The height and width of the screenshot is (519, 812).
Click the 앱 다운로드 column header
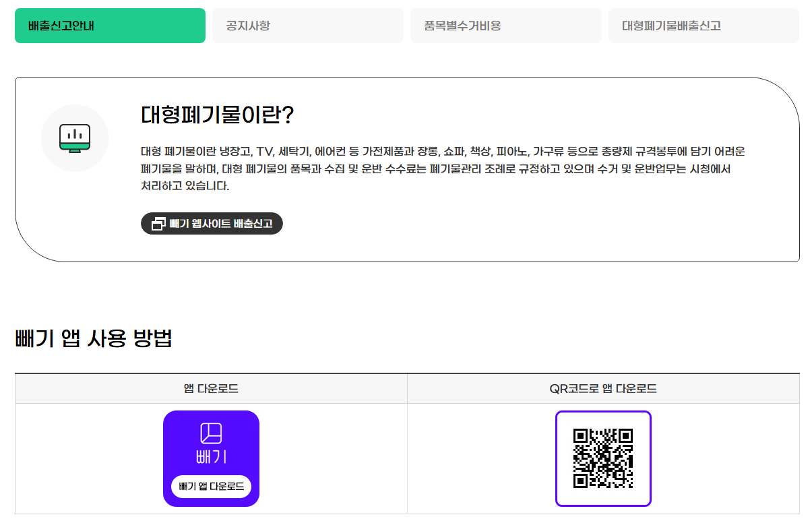click(x=211, y=389)
